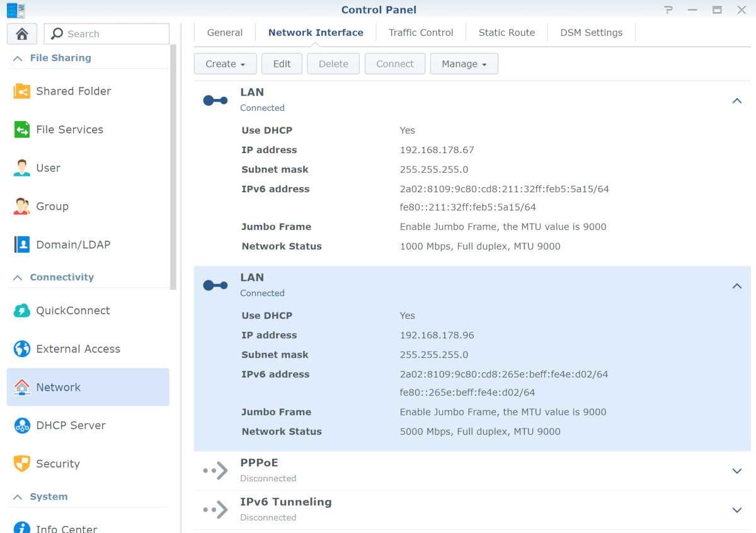
Task: Click the Home icon button
Action: point(22,34)
